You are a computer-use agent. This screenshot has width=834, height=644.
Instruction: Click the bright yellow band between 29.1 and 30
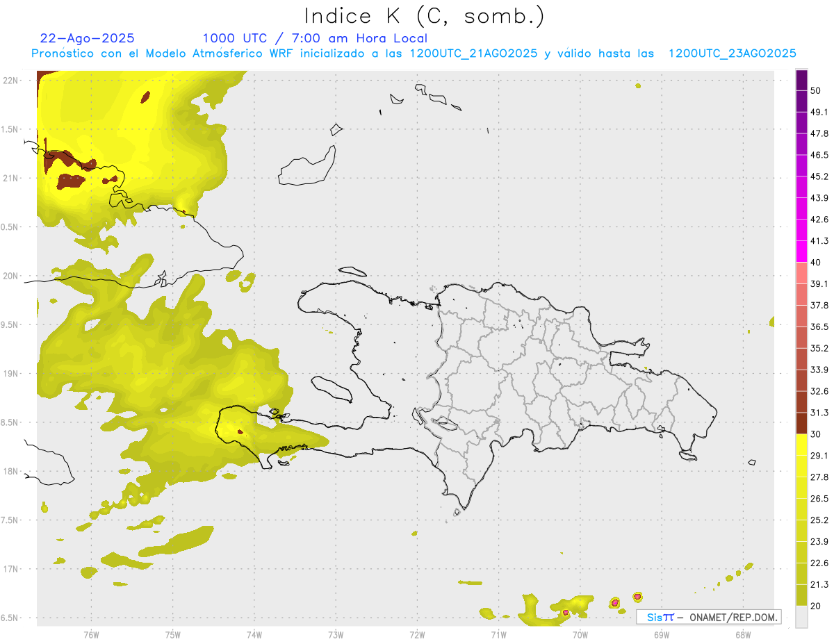click(x=801, y=445)
